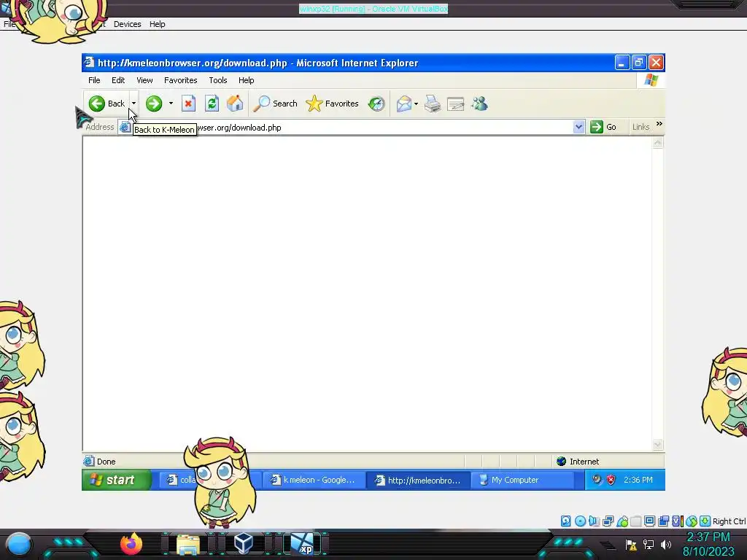747x560 pixels.
Task: Click the host volume speaker icon
Action: (x=666, y=544)
